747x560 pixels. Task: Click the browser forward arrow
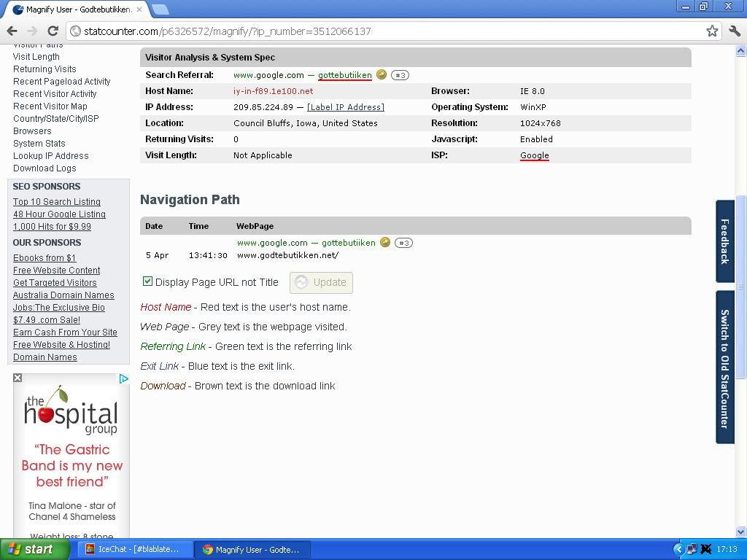pos(32,31)
